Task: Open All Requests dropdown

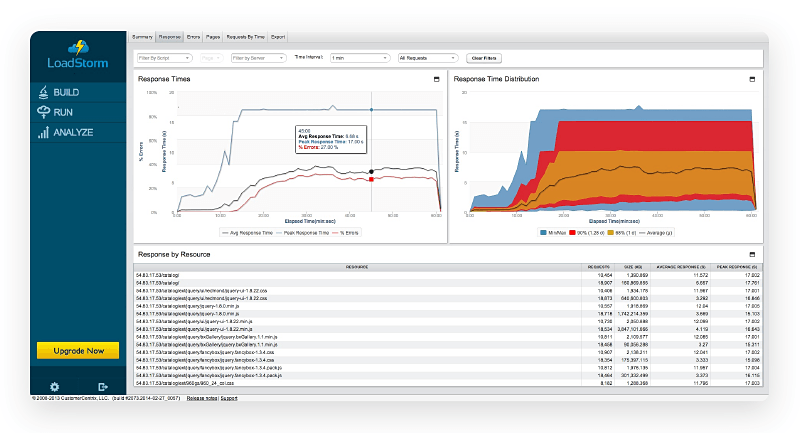Action: point(428,58)
